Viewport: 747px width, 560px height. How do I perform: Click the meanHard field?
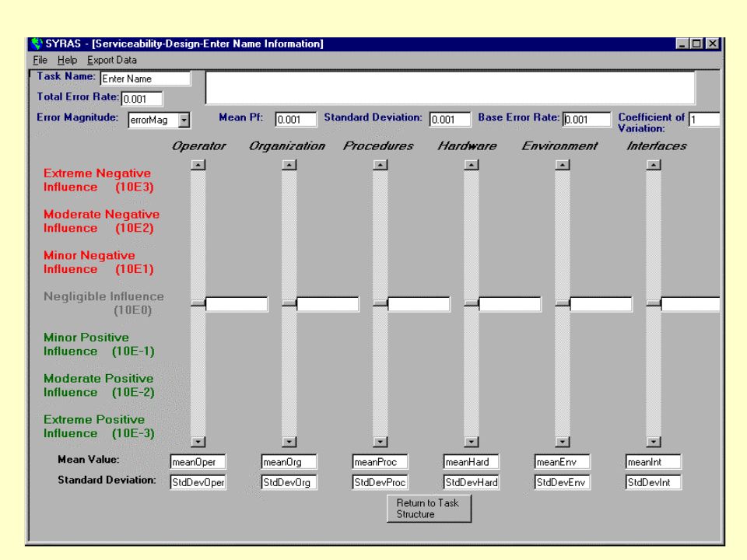click(x=472, y=462)
